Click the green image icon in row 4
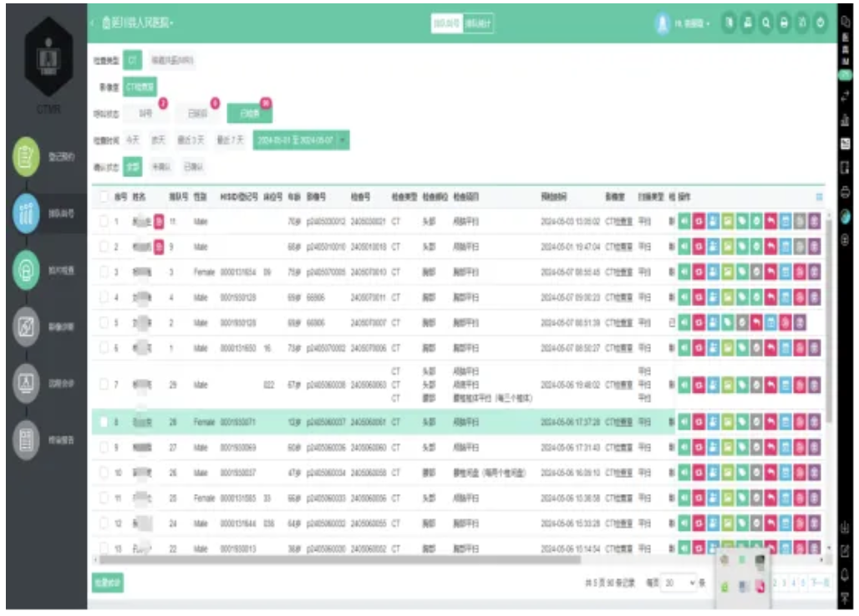This screenshot has width=859, height=616. [x=727, y=298]
